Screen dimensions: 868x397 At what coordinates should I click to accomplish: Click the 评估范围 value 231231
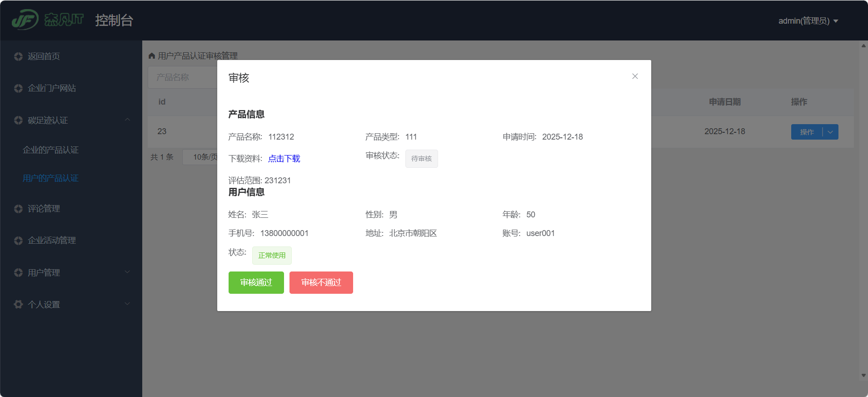coord(278,181)
